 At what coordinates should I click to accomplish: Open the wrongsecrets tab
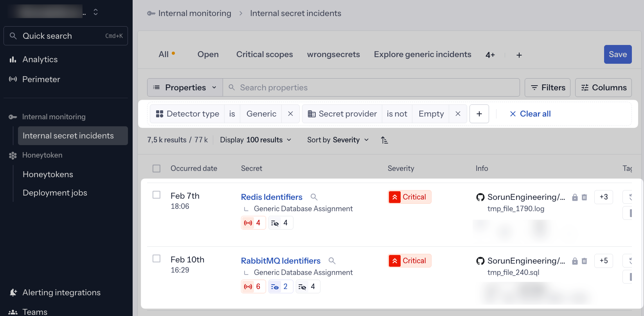333,54
